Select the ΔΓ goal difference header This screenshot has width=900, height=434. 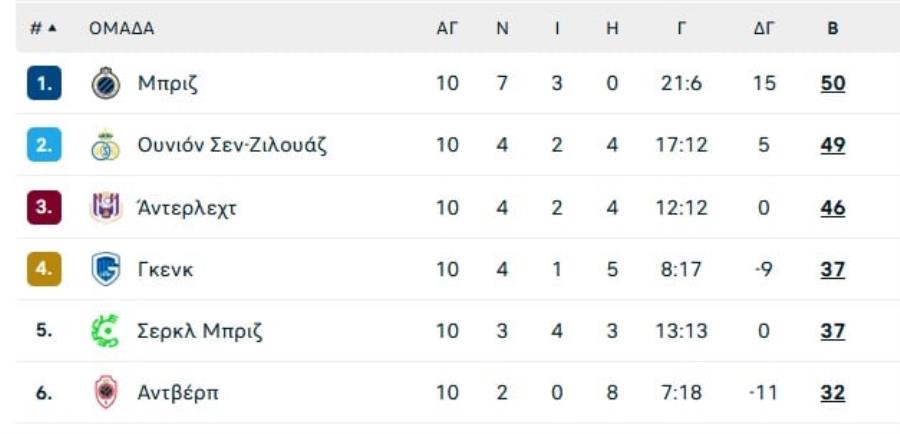coord(763,29)
